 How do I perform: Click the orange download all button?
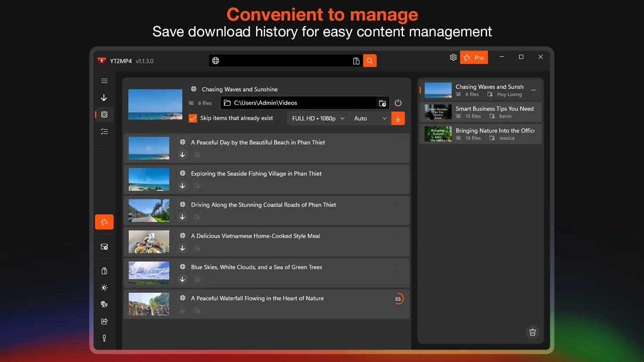[x=398, y=119]
